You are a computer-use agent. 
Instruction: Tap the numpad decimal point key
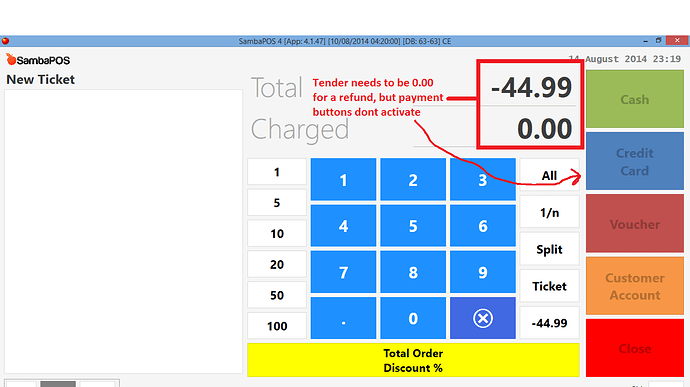(343, 318)
